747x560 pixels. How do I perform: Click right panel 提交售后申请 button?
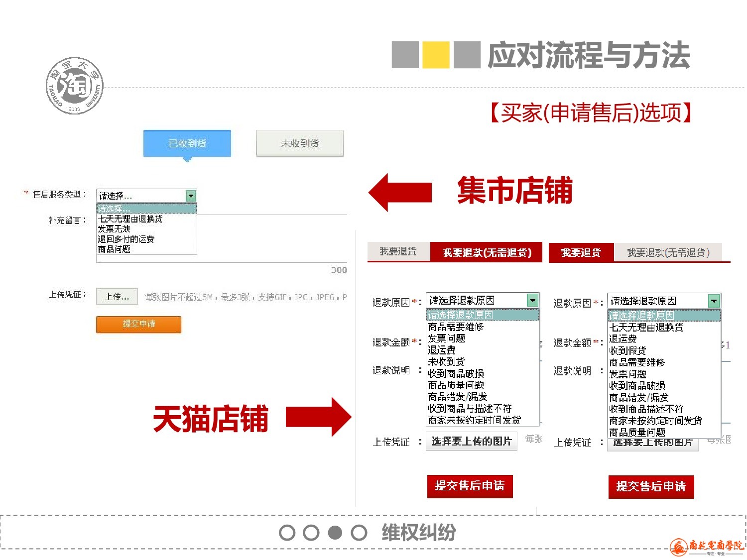point(651,486)
